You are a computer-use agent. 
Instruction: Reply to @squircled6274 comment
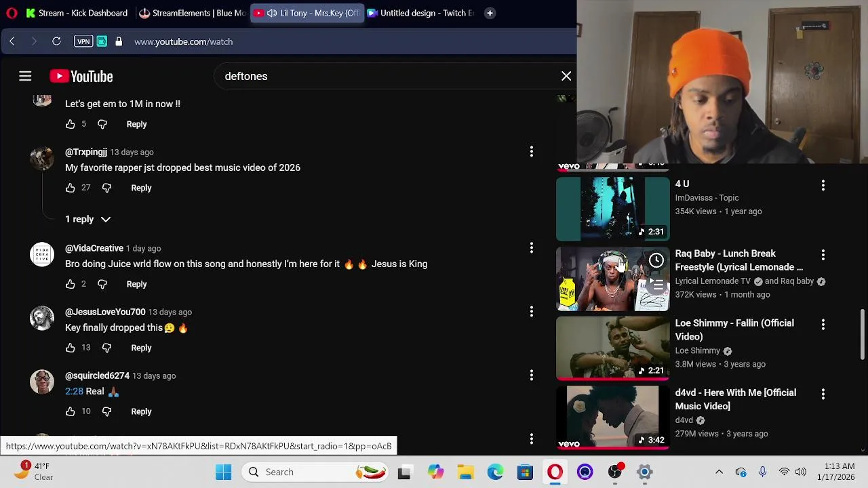point(141,411)
